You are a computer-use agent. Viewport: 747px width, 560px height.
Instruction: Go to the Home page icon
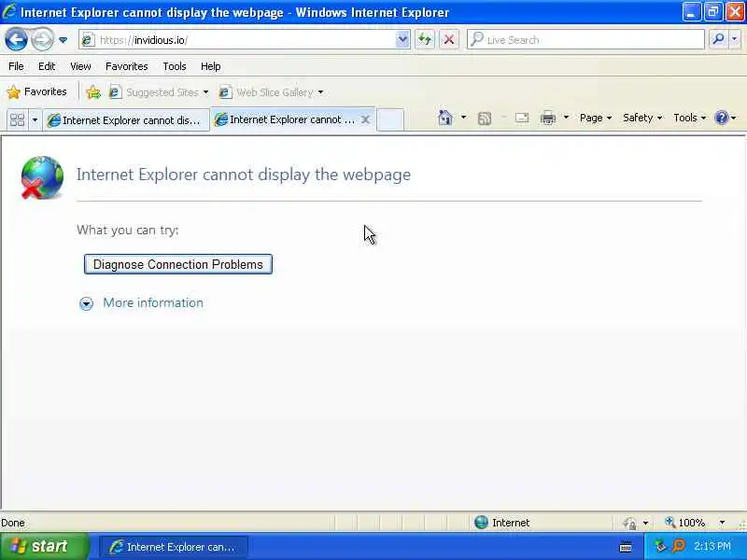pyautogui.click(x=445, y=118)
